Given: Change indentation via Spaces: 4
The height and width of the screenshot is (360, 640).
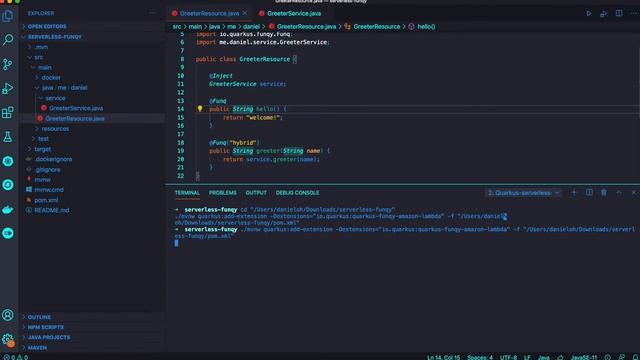Looking at the screenshot, I should coord(480,357).
